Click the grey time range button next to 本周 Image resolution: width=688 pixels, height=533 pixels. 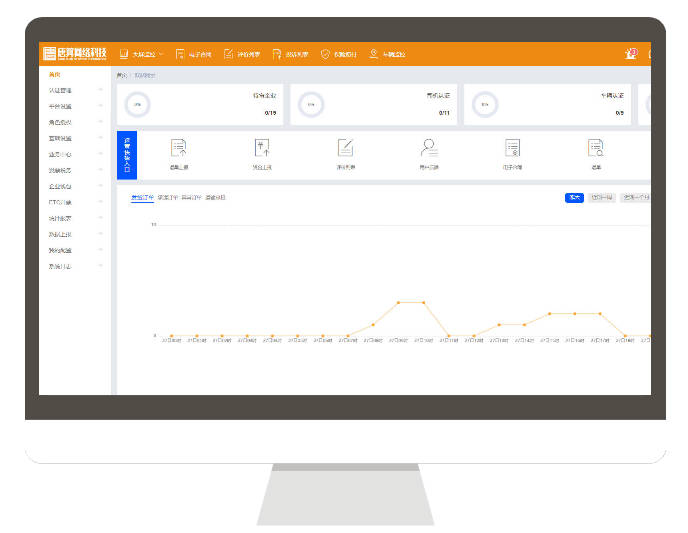click(x=602, y=198)
